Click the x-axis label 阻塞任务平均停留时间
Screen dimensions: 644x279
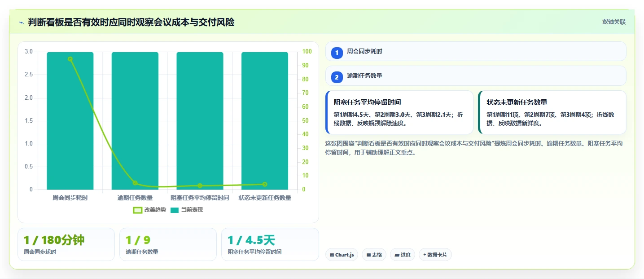click(x=200, y=198)
